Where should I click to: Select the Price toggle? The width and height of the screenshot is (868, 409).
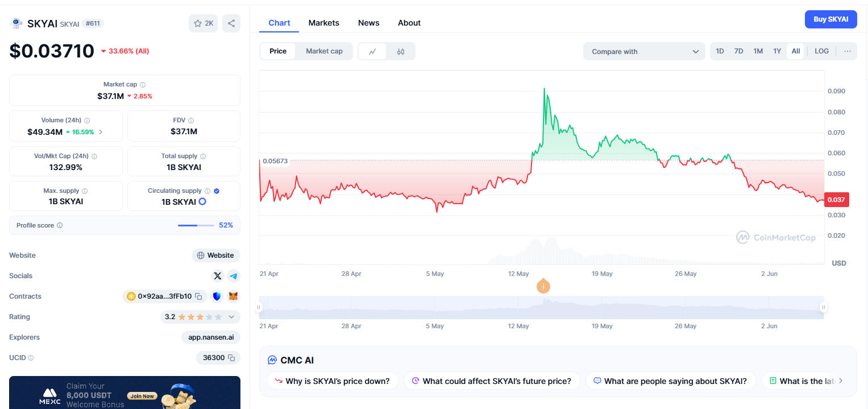point(278,51)
